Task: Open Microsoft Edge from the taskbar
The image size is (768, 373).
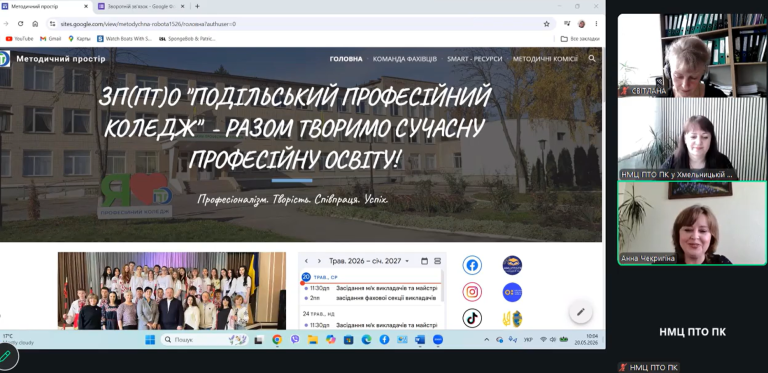Action: pos(366,339)
